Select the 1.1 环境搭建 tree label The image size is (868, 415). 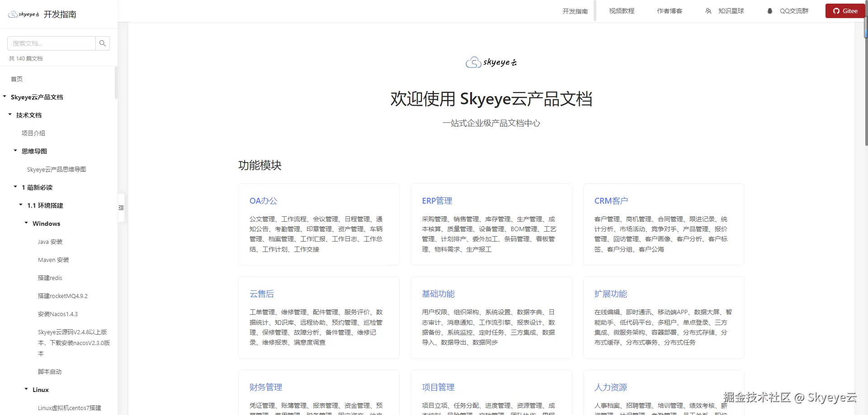[45, 205]
